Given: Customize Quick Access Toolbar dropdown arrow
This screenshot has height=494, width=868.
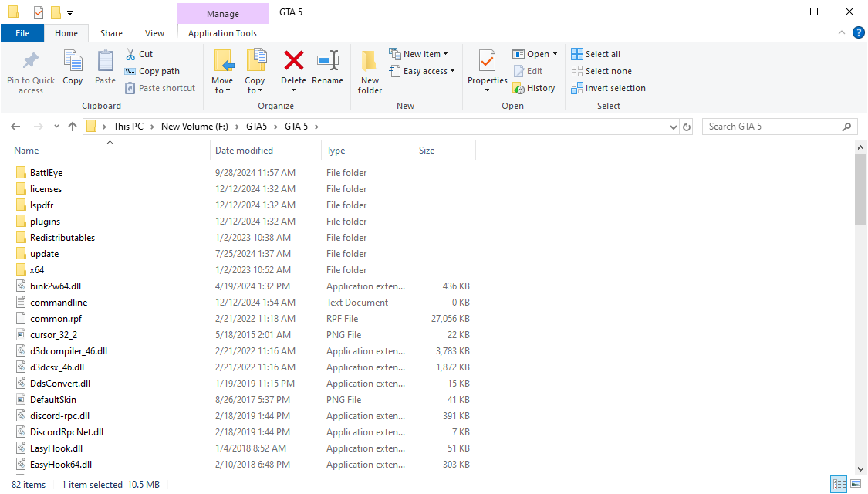Looking at the screenshot, I should [x=69, y=12].
